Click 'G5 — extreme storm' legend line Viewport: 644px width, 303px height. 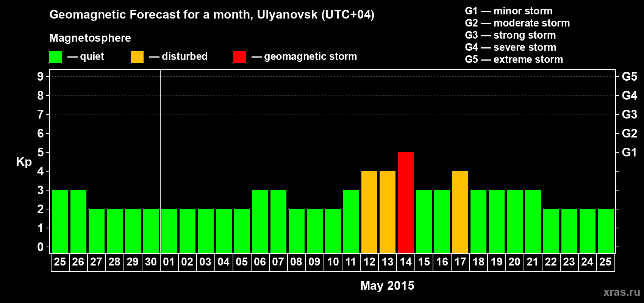(x=514, y=59)
